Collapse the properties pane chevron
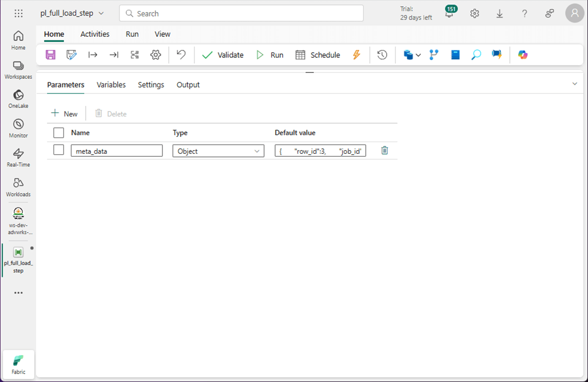Image resolution: width=588 pixels, height=382 pixels. [574, 84]
